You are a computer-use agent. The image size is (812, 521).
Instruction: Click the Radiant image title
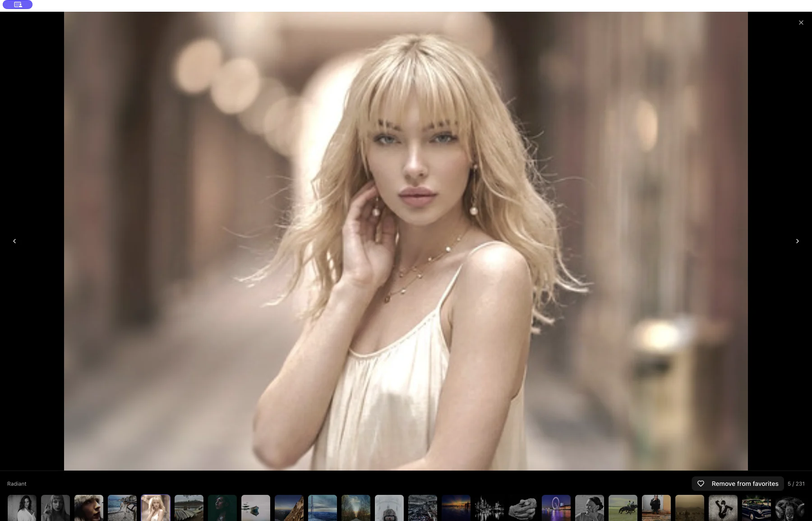16,483
